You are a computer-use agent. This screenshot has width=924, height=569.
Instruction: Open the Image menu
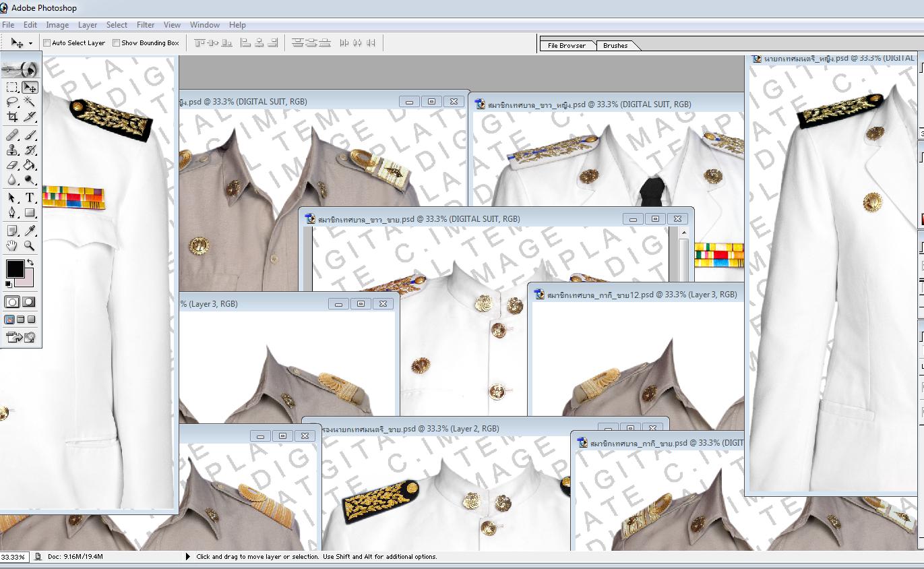point(57,25)
